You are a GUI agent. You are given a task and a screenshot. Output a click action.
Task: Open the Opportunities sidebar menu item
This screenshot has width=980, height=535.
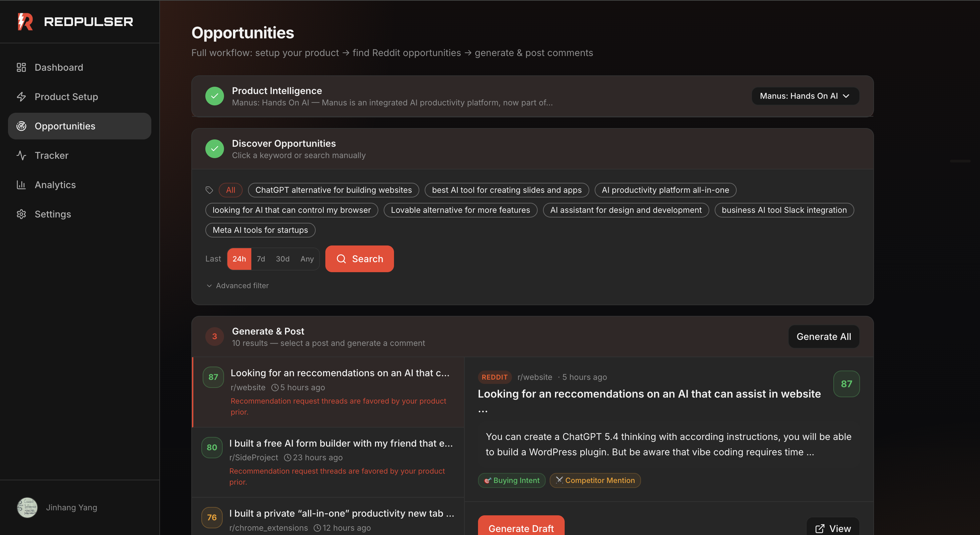[x=80, y=126]
